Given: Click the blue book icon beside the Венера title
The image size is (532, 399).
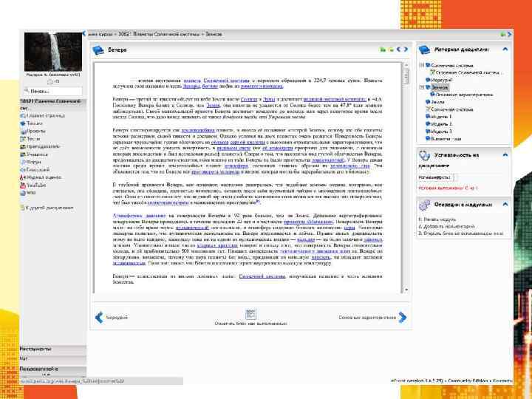Looking at the screenshot, I should [x=98, y=50].
